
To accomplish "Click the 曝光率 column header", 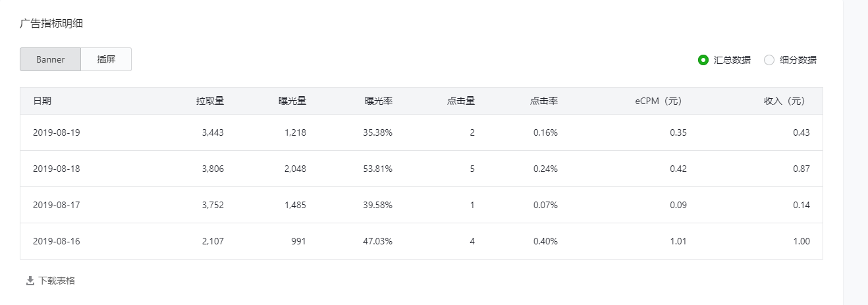I will pos(379,101).
